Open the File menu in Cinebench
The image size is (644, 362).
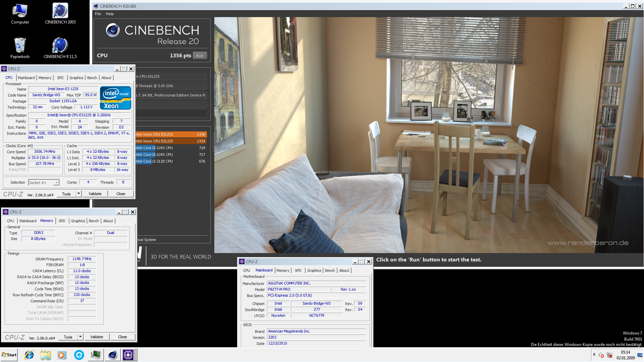coord(98,14)
